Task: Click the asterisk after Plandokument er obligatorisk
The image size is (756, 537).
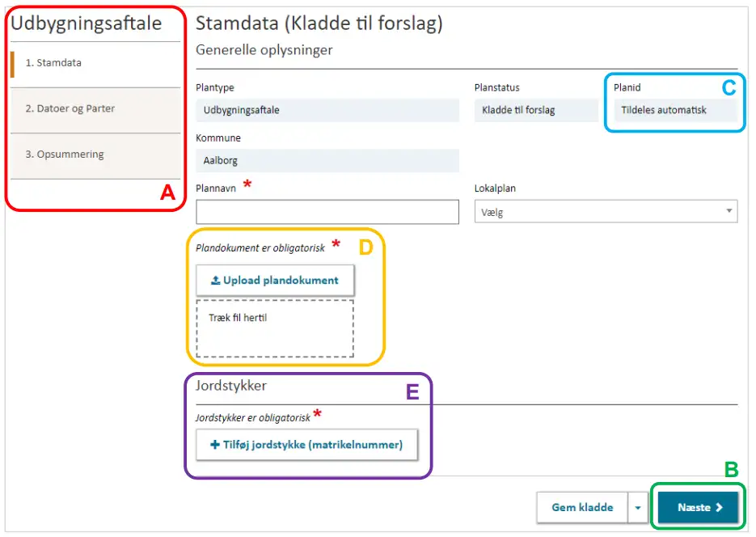Action: tap(336, 245)
